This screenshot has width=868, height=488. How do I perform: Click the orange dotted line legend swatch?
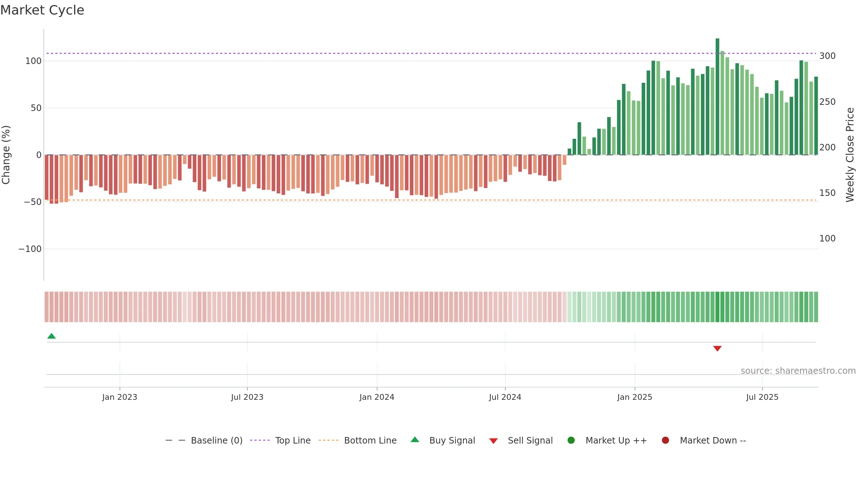[328, 440]
